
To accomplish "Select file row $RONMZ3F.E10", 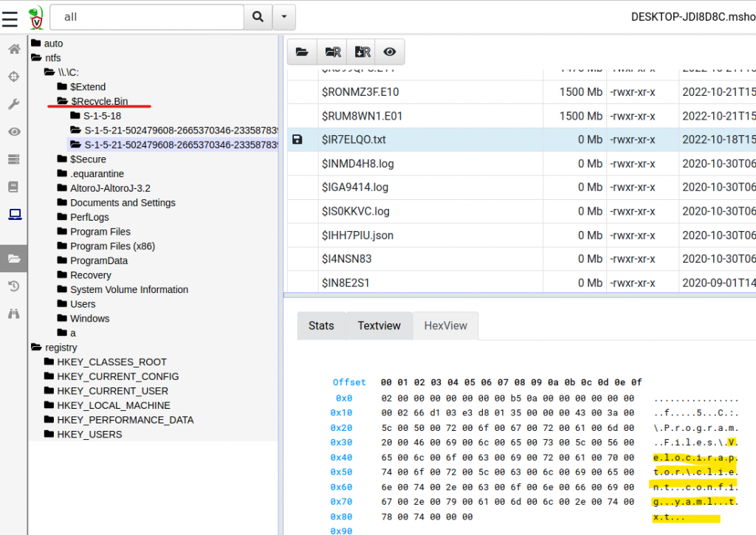I will point(522,92).
